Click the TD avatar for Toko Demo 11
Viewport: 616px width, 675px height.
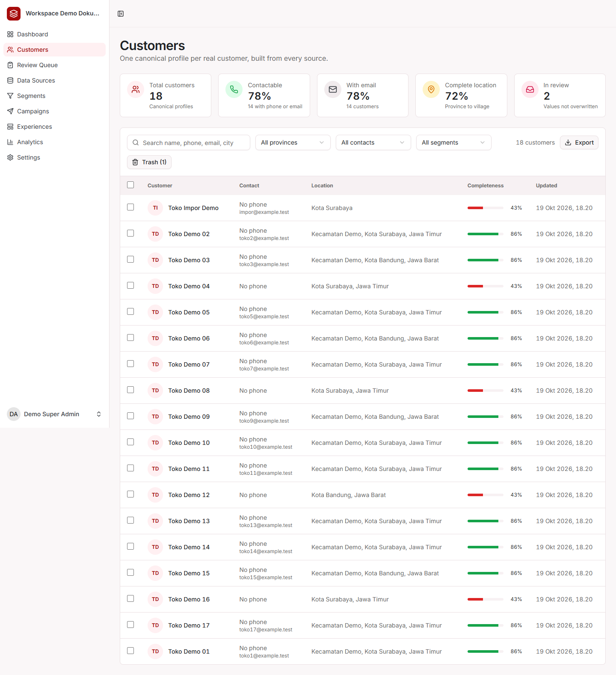[155, 469]
